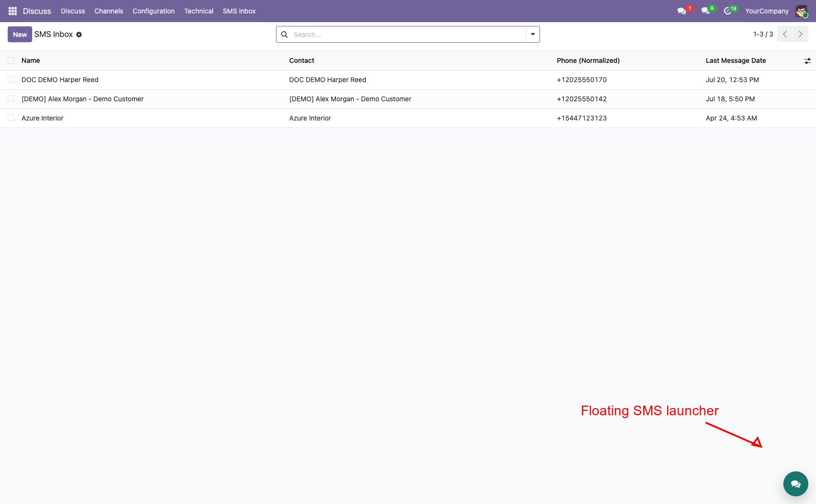Viewport: 816px width, 504px height.
Task: Check the DOC DEMO Harper Reed row
Action: pos(11,80)
